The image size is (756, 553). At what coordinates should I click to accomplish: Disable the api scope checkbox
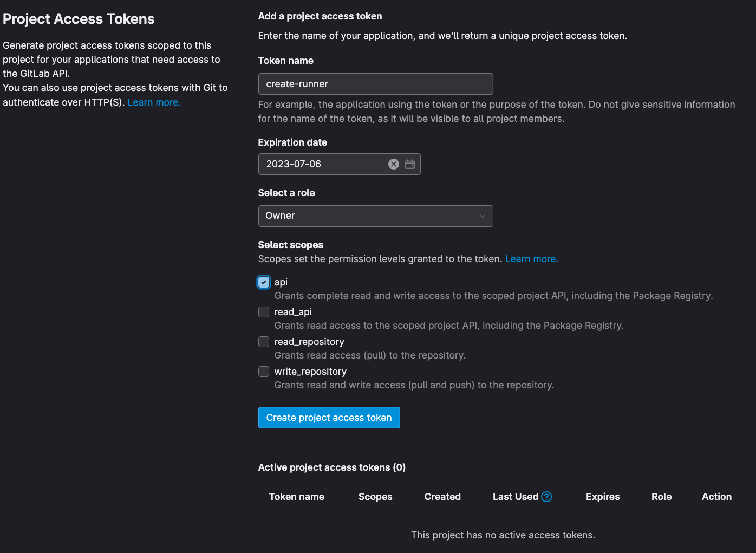264,282
